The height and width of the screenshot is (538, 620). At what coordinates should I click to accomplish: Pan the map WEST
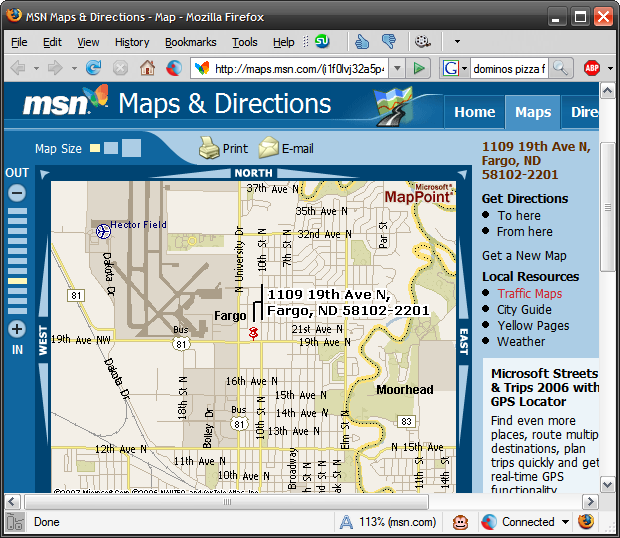coord(43,340)
